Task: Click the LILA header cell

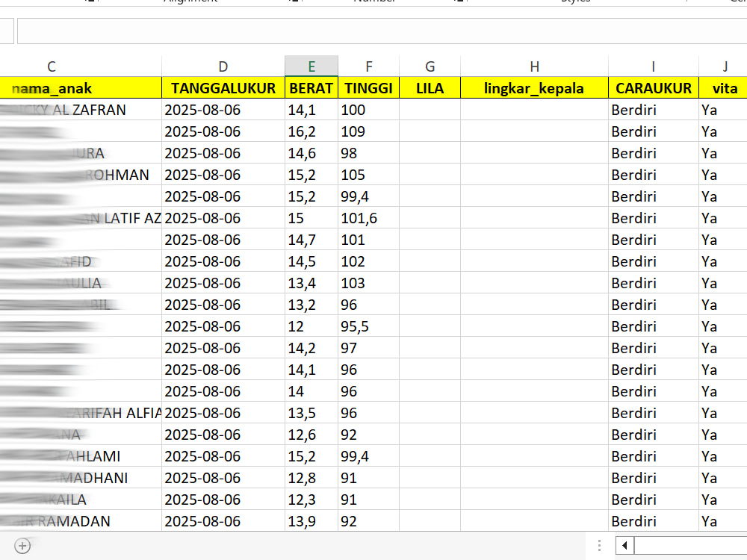Action: pyautogui.click(x=430, y=88)
